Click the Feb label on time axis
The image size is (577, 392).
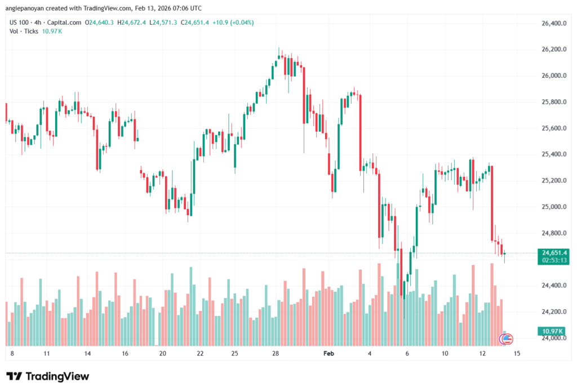tap(329, 353)
